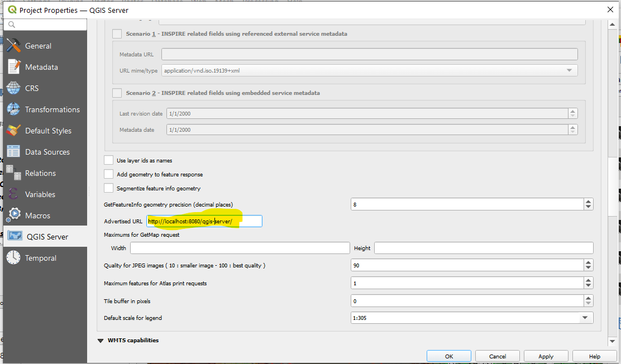Select the CRS globe icon
This screenshot has height=364, width=621.
(x=13, y=88)
